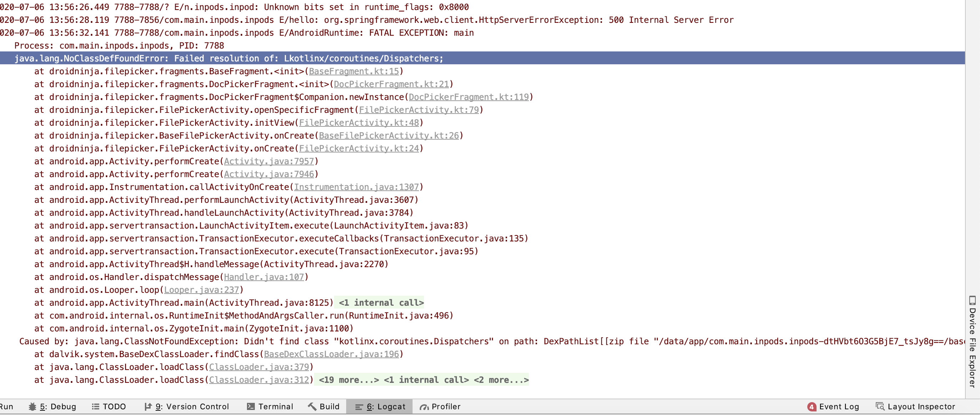Open the Build tool window
This screenshot has width=980, height=415.
324,406
